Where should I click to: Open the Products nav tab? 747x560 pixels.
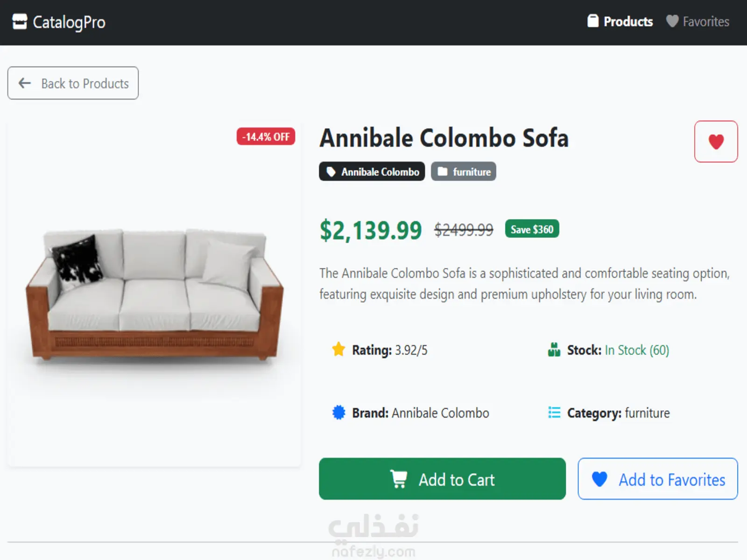click(x=620, y=21)
